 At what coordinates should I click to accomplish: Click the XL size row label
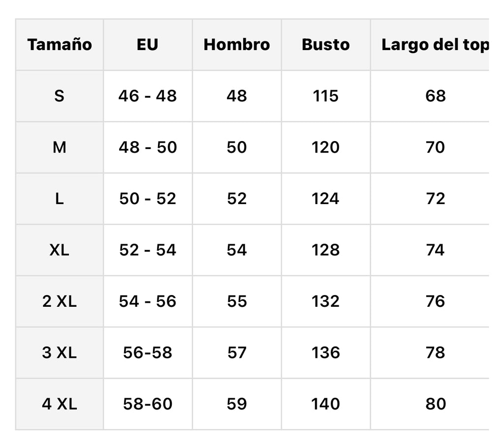pyautogui.click(x=60, y=250)
